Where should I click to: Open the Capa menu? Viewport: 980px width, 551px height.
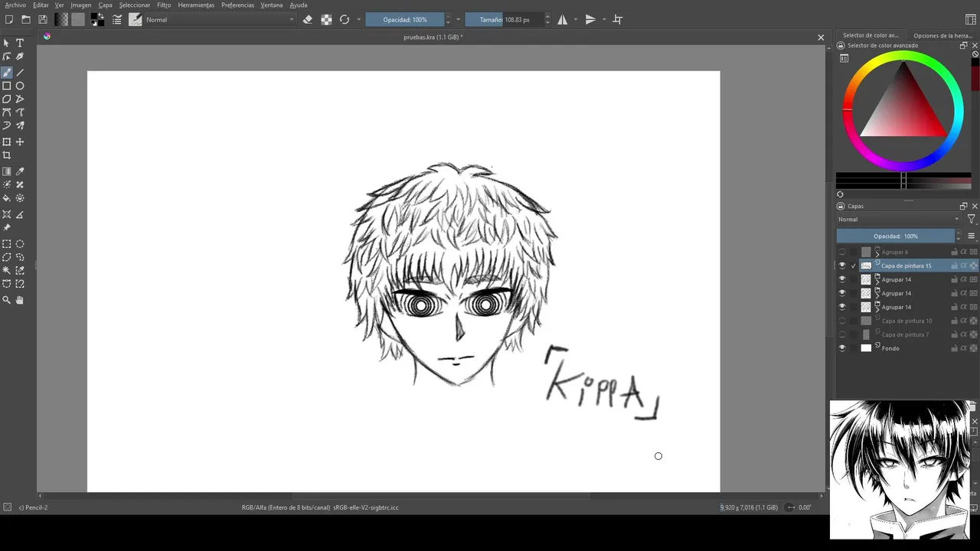click(105, 5)
